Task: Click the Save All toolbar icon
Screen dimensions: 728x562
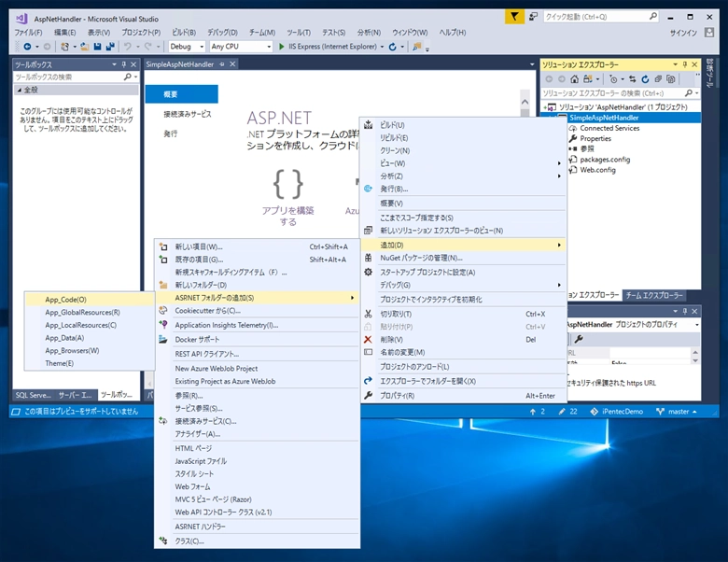Action: click(x=110, y=47)
